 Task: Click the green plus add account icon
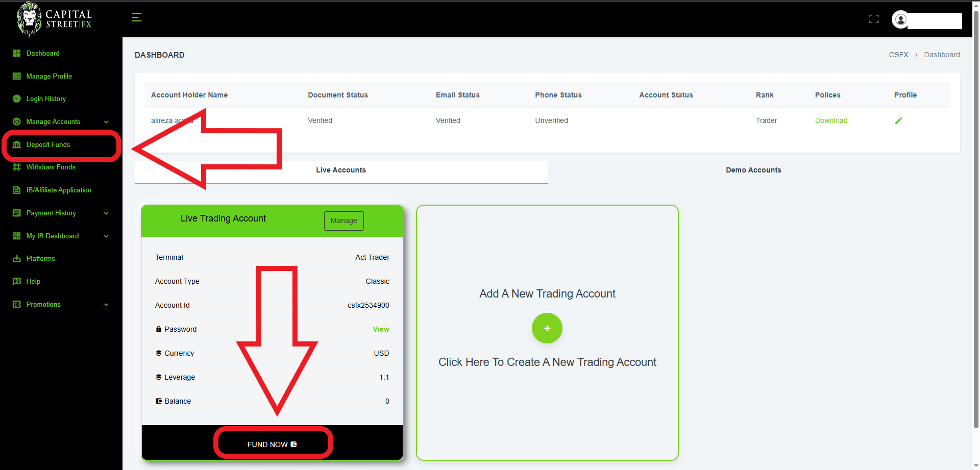coord(547,328)
